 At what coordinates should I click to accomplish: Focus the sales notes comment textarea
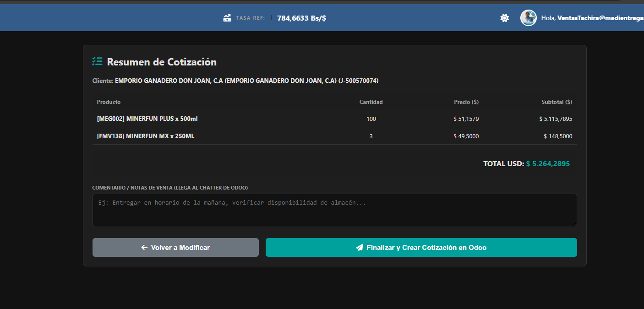pos(334,210)
